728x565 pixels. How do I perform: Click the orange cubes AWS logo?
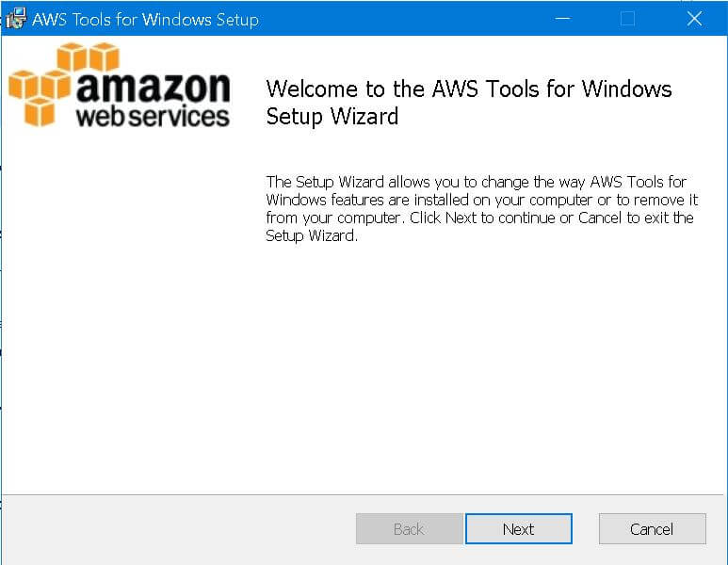(x=64, y=84)
